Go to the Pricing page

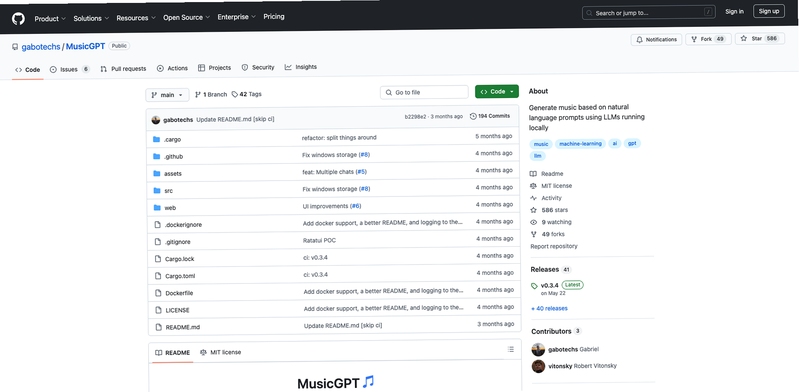coord(274,16)
